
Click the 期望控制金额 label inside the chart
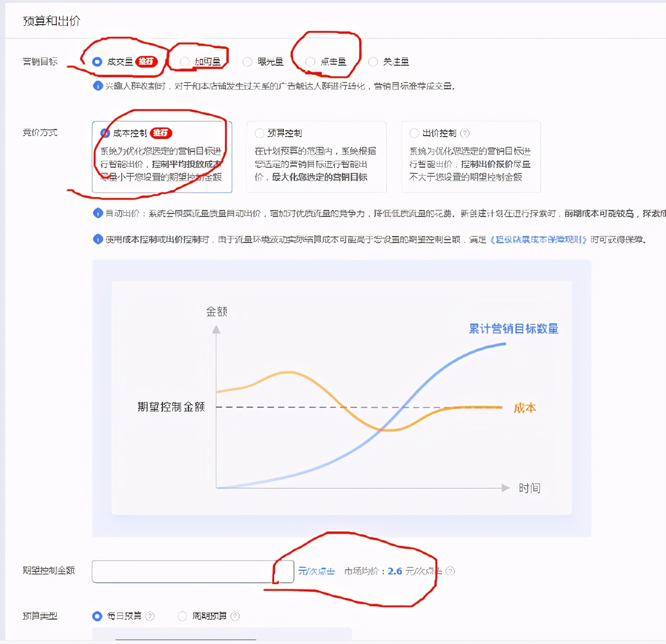[171, 407]
